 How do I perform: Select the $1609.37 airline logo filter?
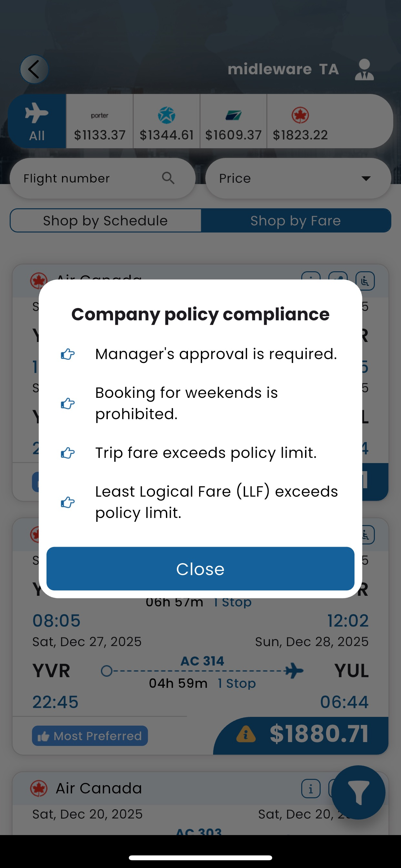[x=233, y=121]
